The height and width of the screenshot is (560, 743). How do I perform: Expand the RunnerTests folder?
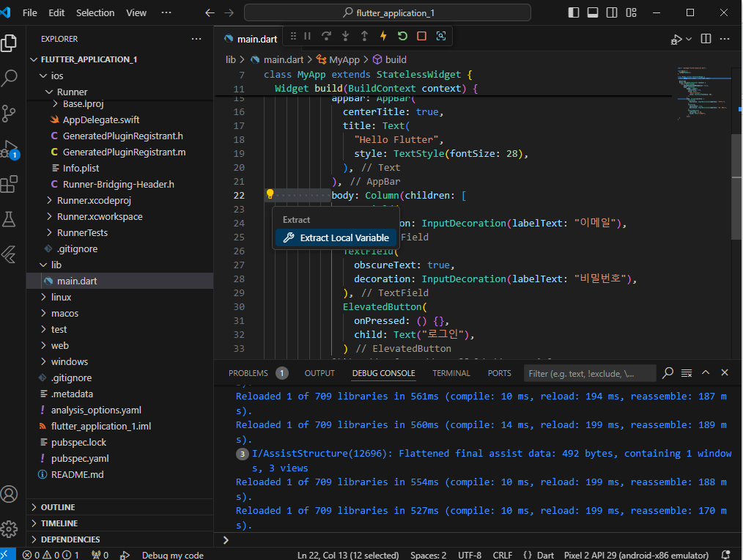(x=49, y=233)
